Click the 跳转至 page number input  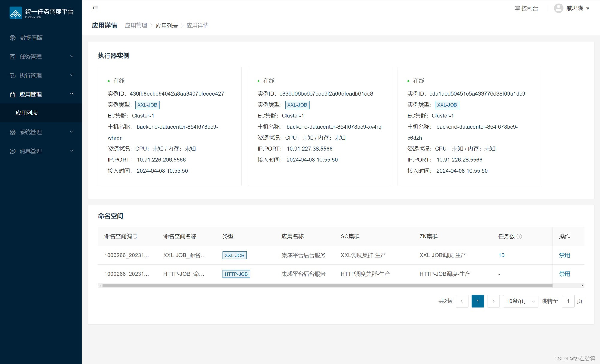(568, 301)
